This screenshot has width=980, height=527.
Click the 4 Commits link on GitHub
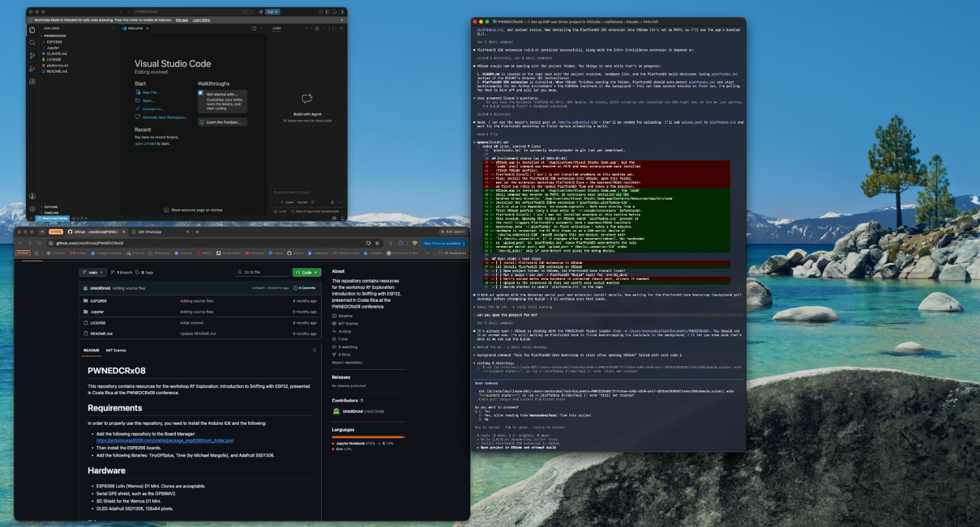pos(305,288)
